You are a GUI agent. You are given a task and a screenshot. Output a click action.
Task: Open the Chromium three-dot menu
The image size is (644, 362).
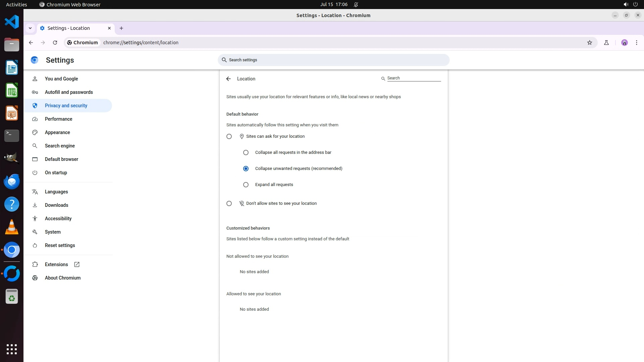636,43
